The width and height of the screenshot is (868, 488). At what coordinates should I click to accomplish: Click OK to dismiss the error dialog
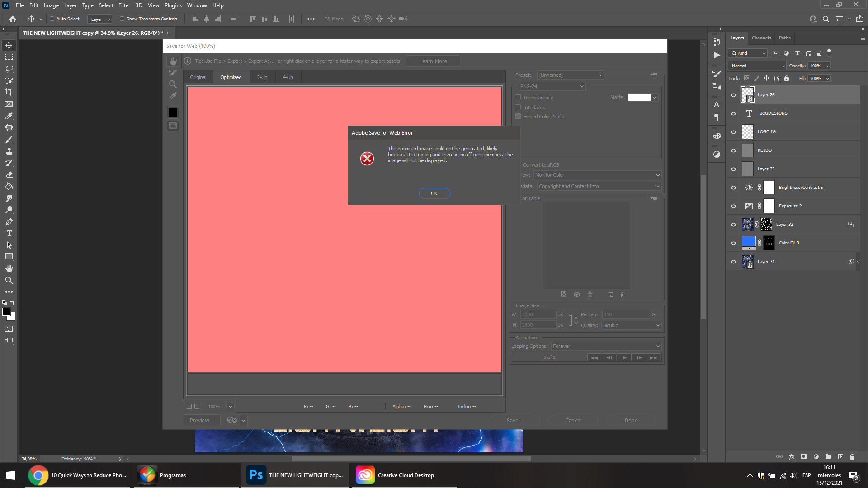point(434,193)
